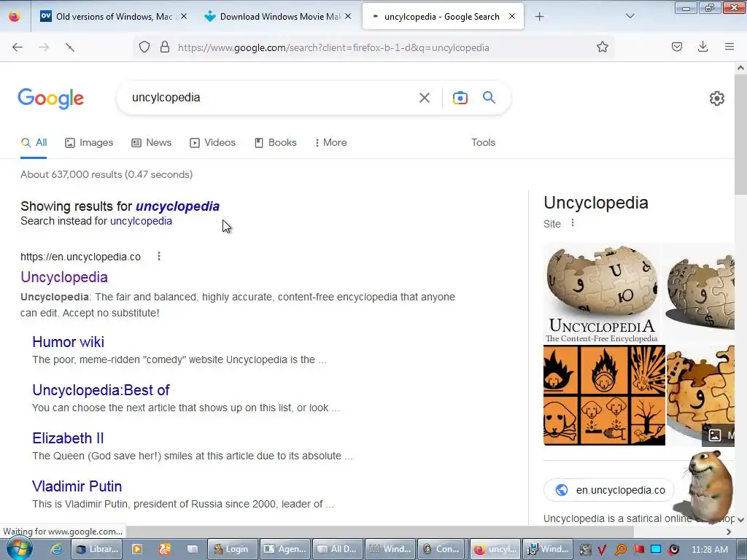
Task: Click the Google logo
Action: 51,98
